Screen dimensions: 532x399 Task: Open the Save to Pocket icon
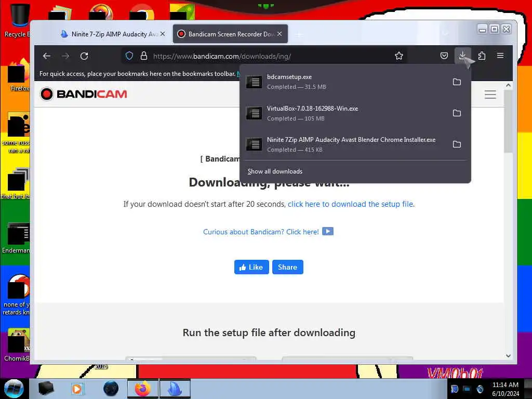tap(444, 56)
